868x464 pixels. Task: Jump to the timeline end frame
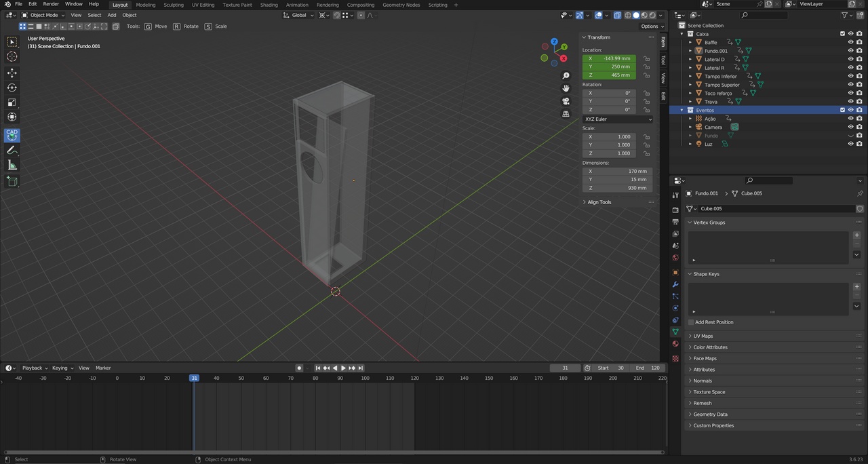[x=361, y=368]
